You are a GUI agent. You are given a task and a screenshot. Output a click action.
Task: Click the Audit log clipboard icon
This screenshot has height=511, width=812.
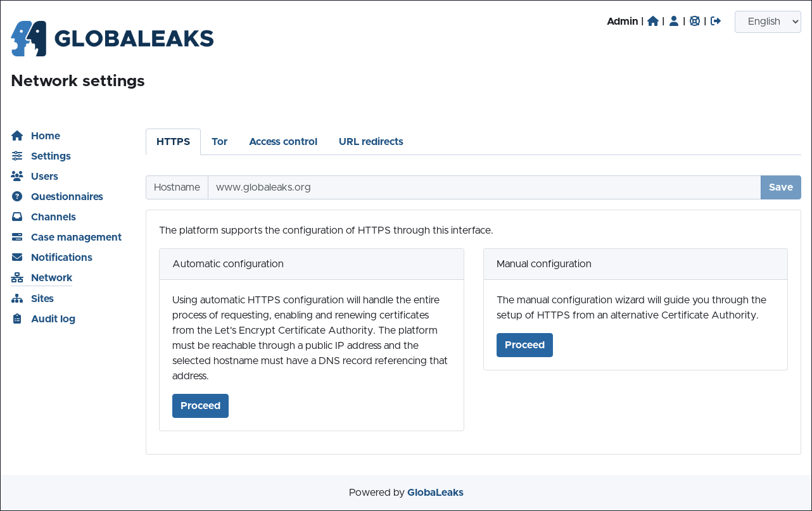point(17,319)
